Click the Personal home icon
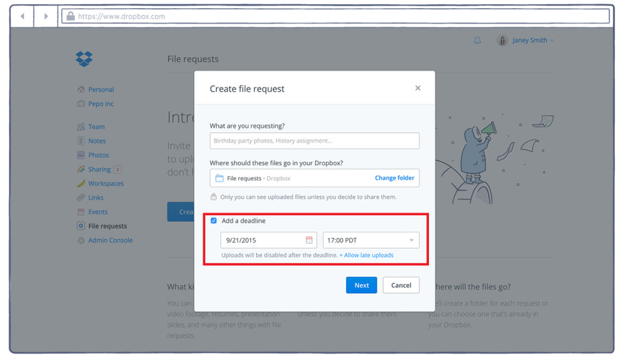Image resolution: width=628 pixels, height=364 pixels. pos(81,89)
